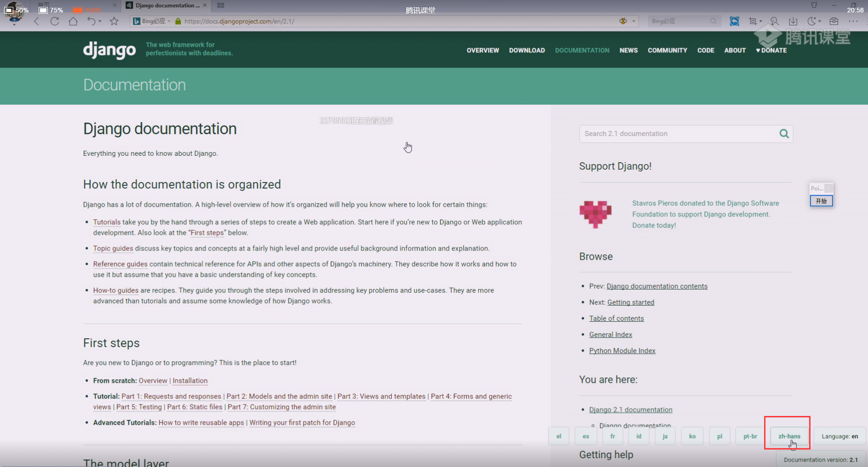868x467 pixels.
Task: Open the ABOUT nav item
Action: pyautogui.click(x=735, y=51)
